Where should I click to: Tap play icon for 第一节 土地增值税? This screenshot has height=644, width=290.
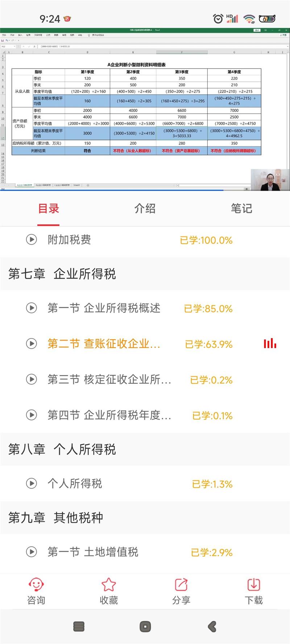click(x=32, y=552)
